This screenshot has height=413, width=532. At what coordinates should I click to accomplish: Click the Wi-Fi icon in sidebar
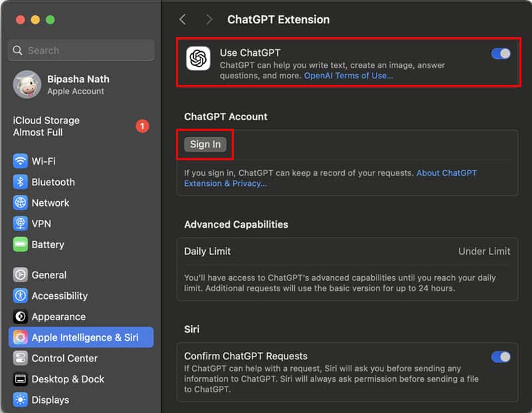(21, 161)
